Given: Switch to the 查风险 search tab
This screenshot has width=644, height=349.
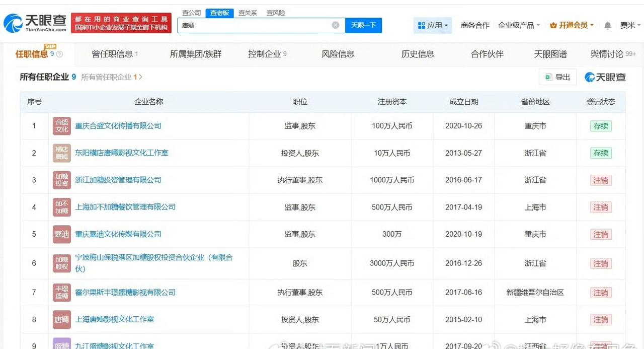Looking at the screenshot, I should (x=276, y=13).
